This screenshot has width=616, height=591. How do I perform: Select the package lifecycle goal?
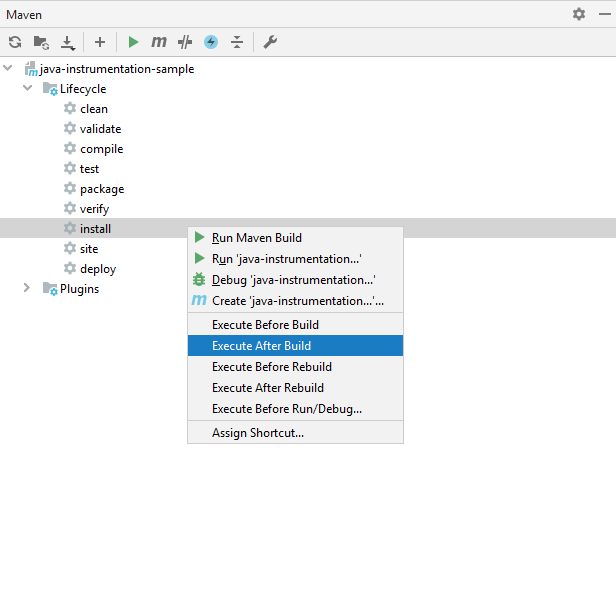(x=102, y=189)
